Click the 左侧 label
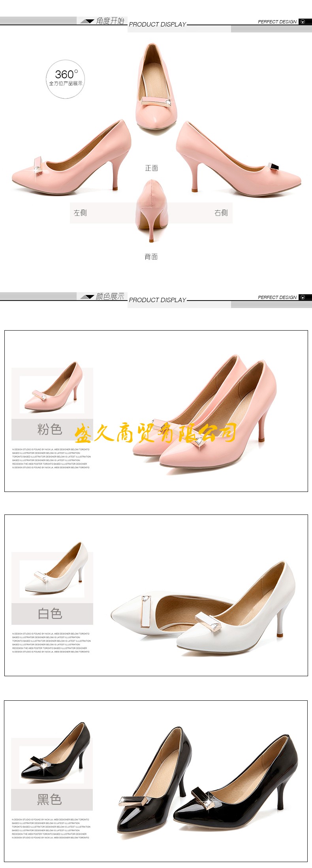 (x=80, y=213)
